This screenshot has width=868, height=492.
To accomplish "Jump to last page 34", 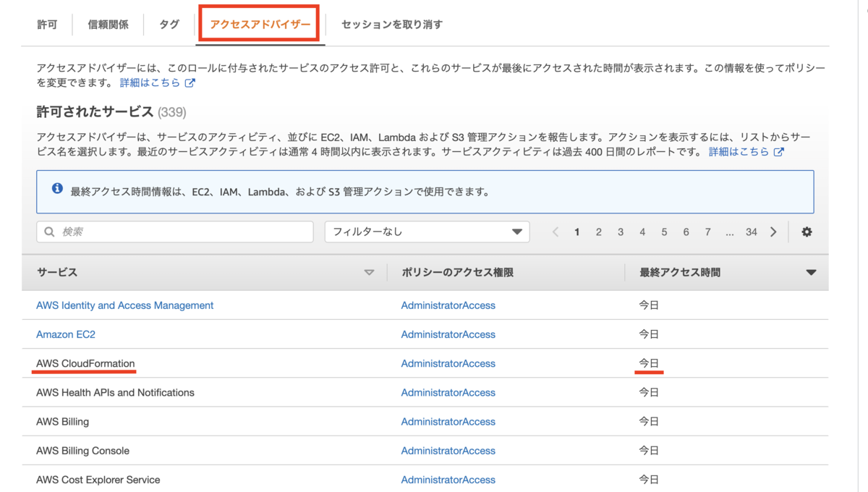I will tap(752, 232).
